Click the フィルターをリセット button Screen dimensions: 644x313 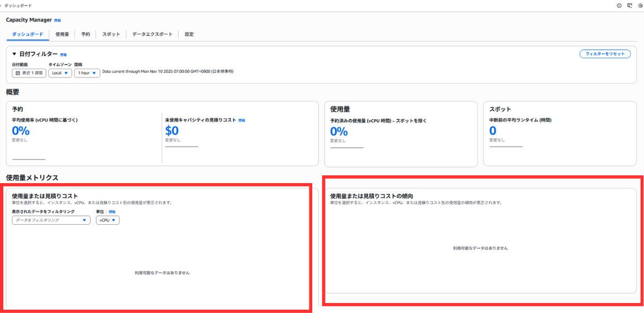605,54
